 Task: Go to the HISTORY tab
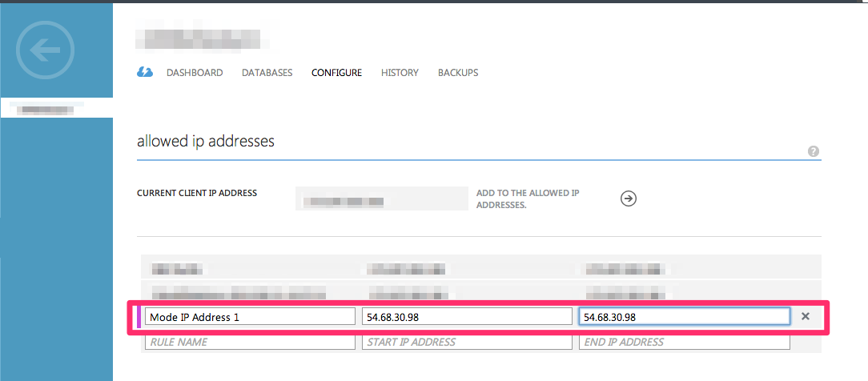click(400, 73)
